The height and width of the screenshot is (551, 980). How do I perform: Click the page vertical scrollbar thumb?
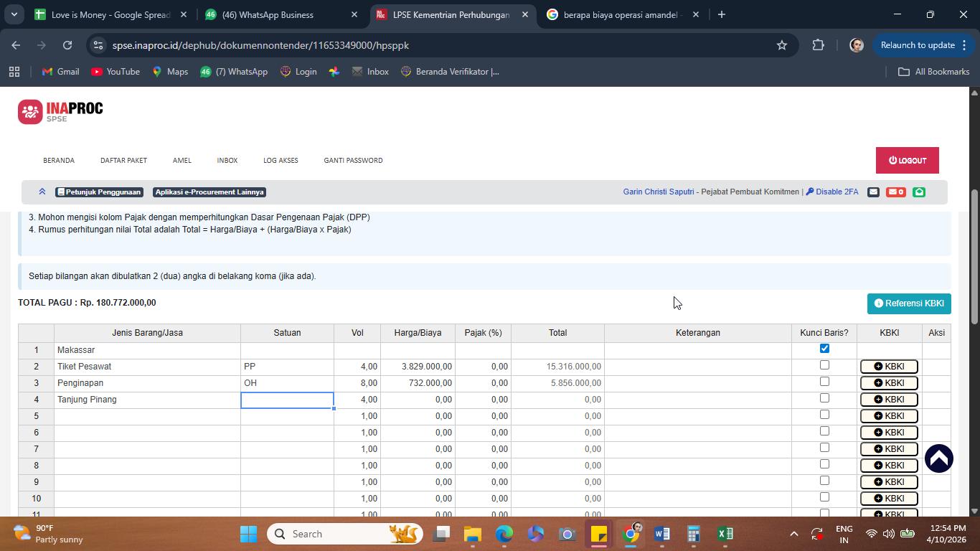(974, 256)
